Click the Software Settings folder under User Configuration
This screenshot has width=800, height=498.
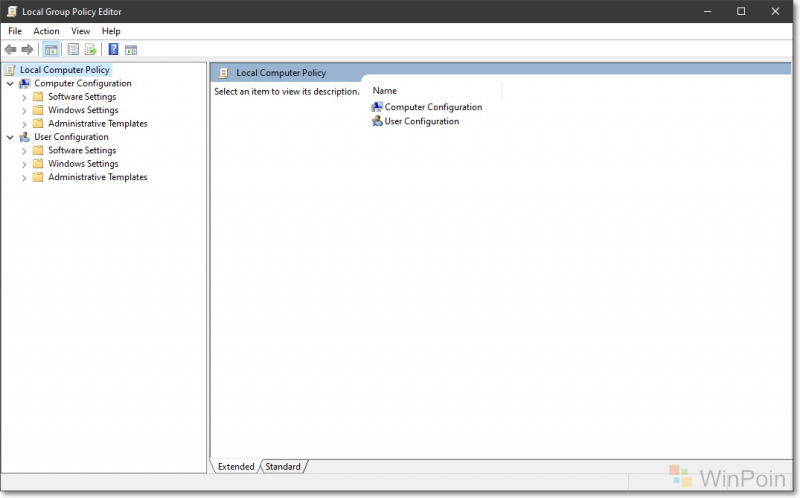tap(82, 150)
